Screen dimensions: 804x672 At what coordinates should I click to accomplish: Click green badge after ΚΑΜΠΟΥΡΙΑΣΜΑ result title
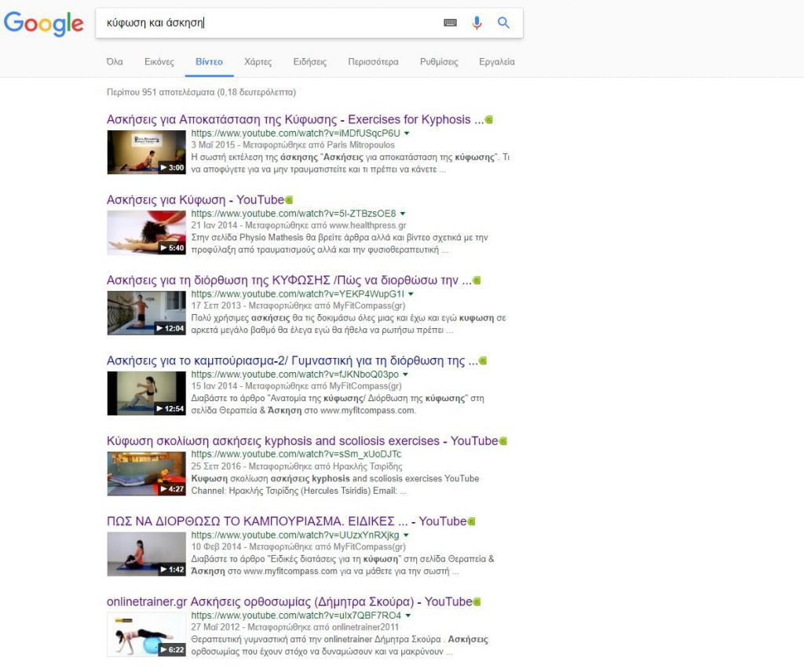click(x=472, y=521)
